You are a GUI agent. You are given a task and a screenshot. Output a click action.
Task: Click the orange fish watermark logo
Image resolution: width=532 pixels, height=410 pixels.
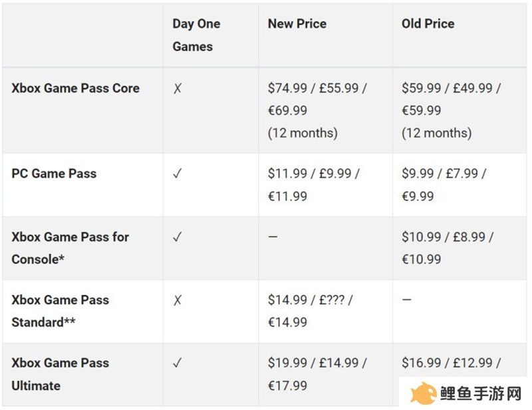pos(422,393)
